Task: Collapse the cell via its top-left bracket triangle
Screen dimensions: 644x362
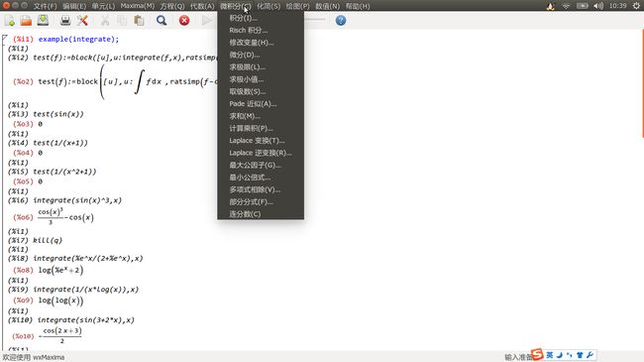Action: pyautogui.click(x=5, y=39)
